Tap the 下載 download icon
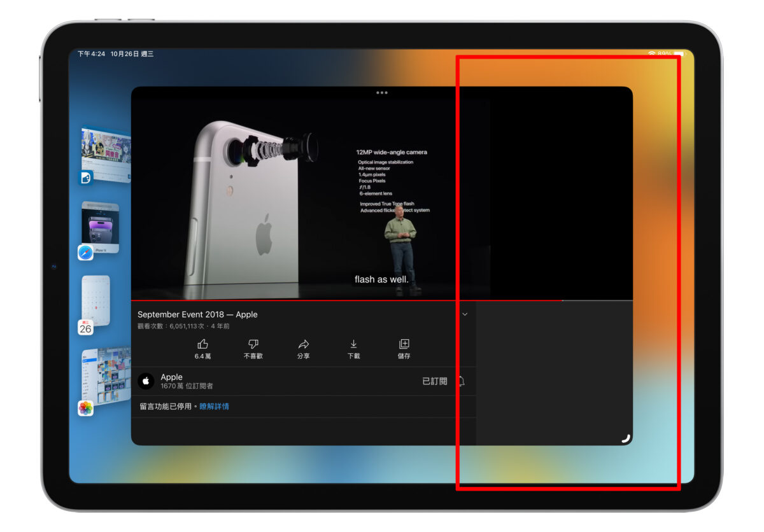Image resolution: width=764 pixels, height=532 pixels. click(354, 344)
